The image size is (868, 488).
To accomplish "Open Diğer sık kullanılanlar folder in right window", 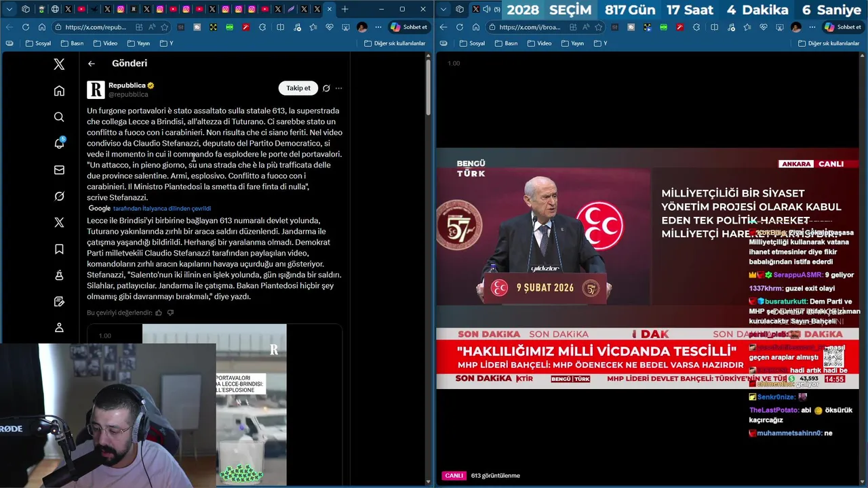I will pyautogui.click(x=829, y=43).
